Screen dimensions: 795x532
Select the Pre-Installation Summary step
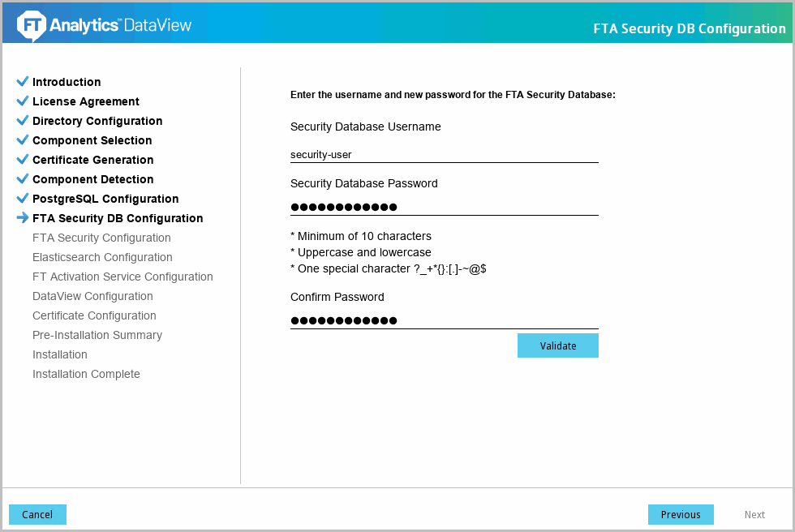pyautogui.click(x=97, y=335)
